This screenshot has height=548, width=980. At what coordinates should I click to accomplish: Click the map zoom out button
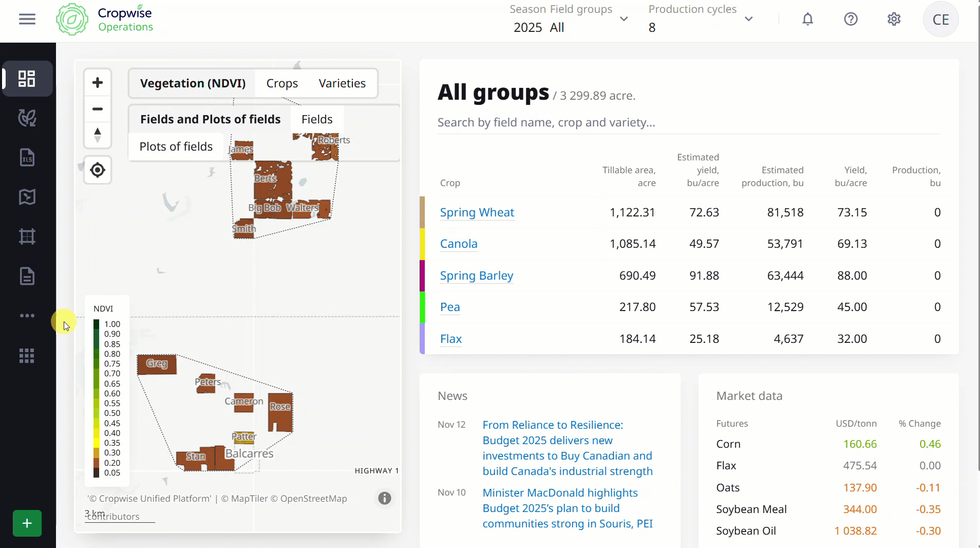(98, 109)
